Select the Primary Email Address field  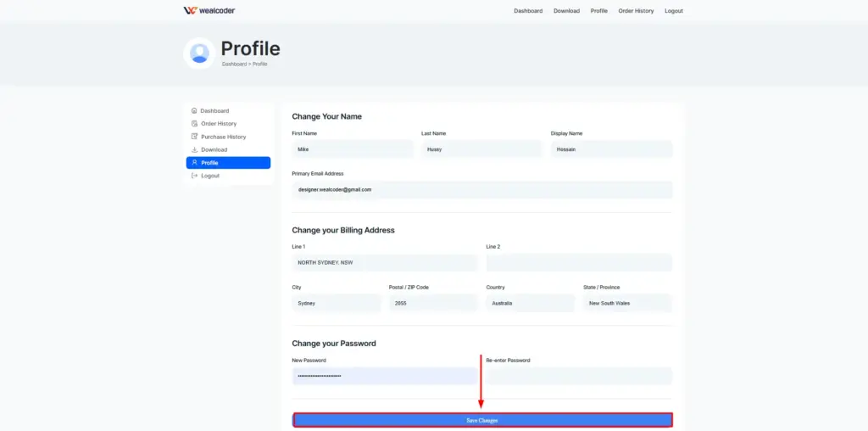pyautogui.click(x=481, y=190)
